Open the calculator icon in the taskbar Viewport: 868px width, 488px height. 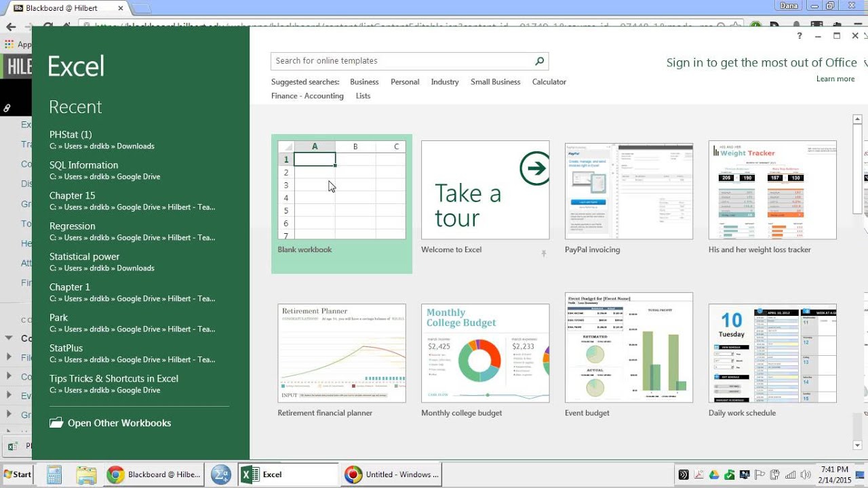coord(54,474)
